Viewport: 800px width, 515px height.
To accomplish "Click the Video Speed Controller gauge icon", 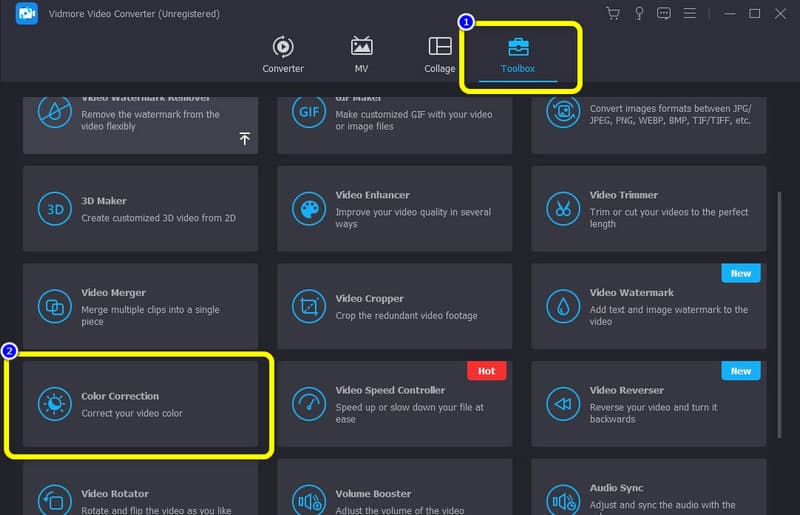I will 308,404.
